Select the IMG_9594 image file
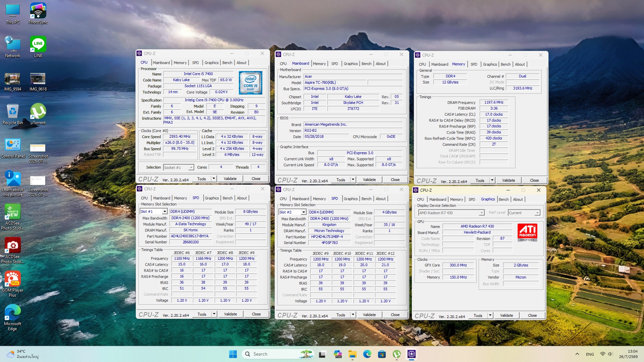 pyautogui.click(x=13, y=82)
